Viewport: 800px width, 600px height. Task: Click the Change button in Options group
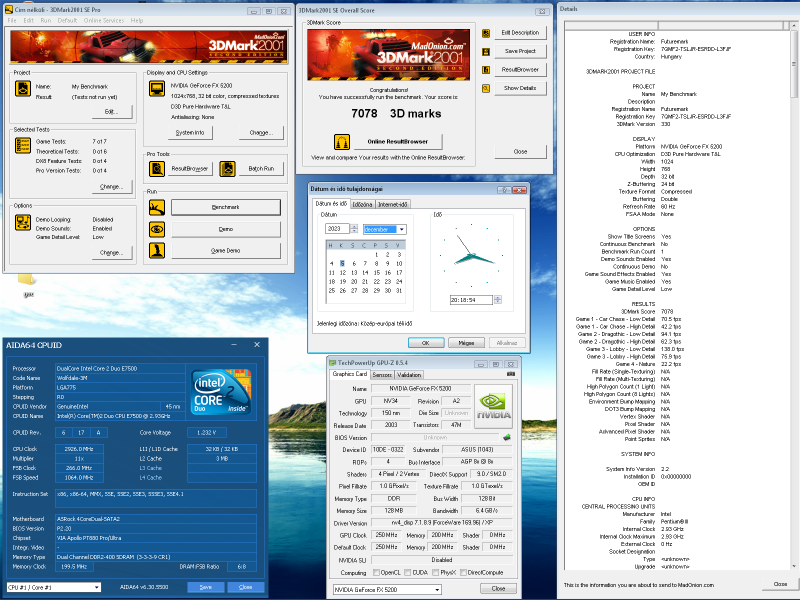(x=112, y=253)
